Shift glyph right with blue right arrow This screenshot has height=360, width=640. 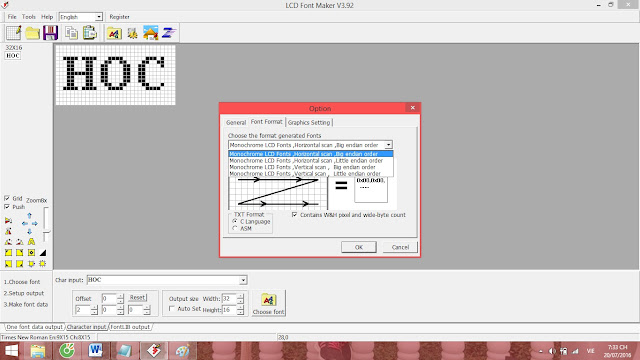tap(35, 223)
